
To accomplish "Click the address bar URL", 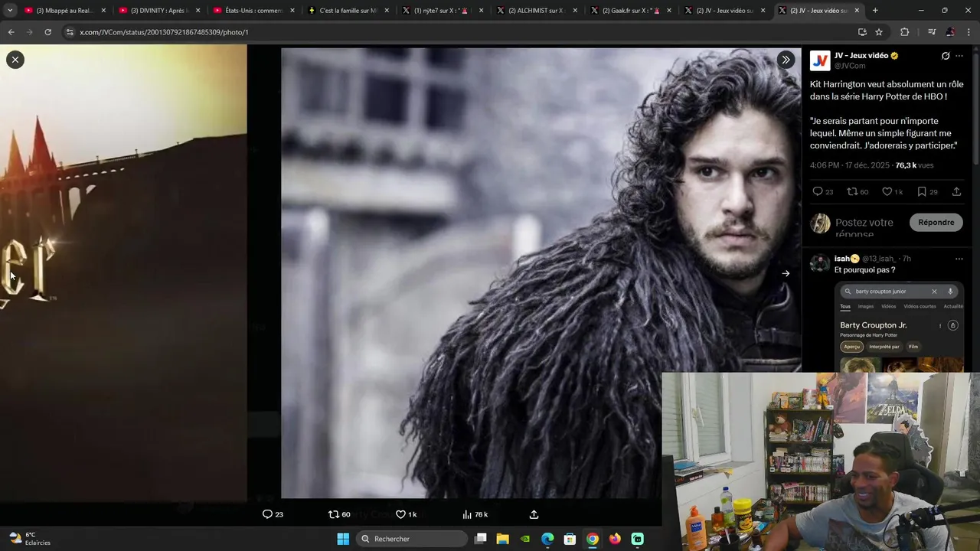I will click(164, 32).
